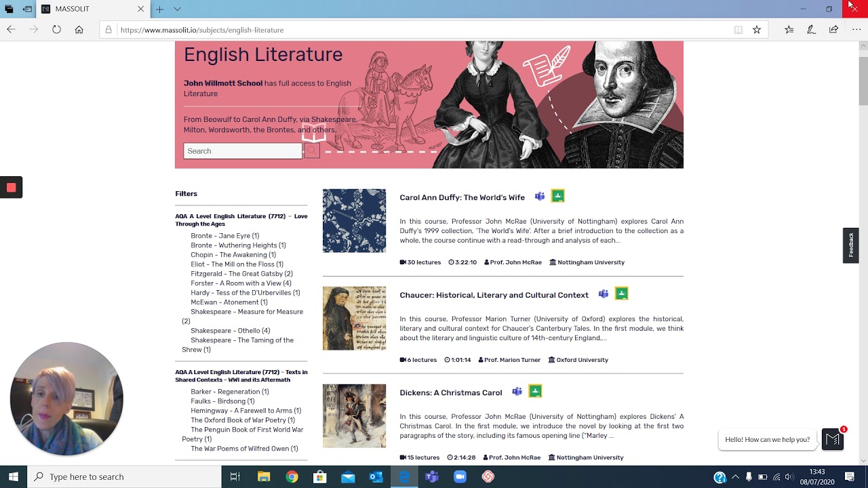Open the tab list dropdown chevron
The height and width of the screenshot is (488, 868).
(177, 9)
